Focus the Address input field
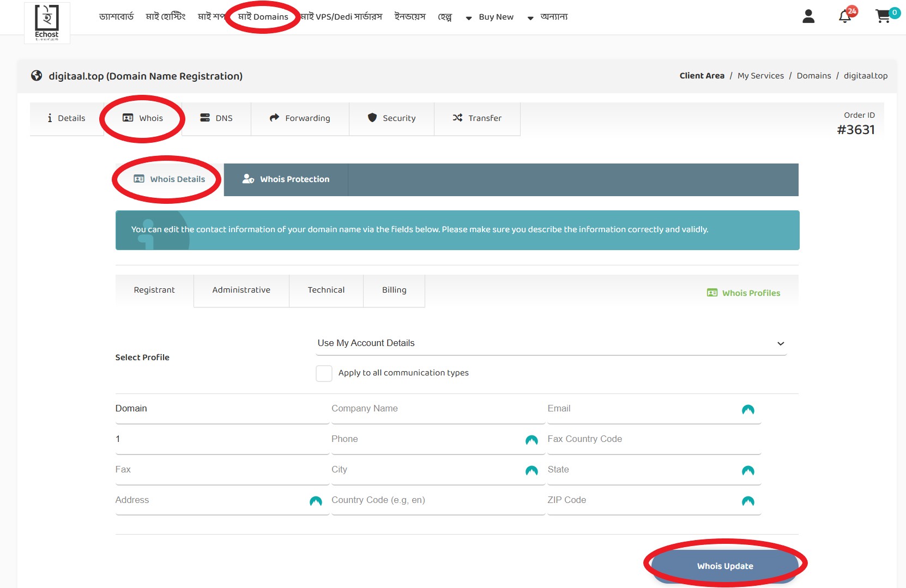Image resolution: width=906 pixels, height=588 pixels. pyautogui.click(x=222, y=500)
